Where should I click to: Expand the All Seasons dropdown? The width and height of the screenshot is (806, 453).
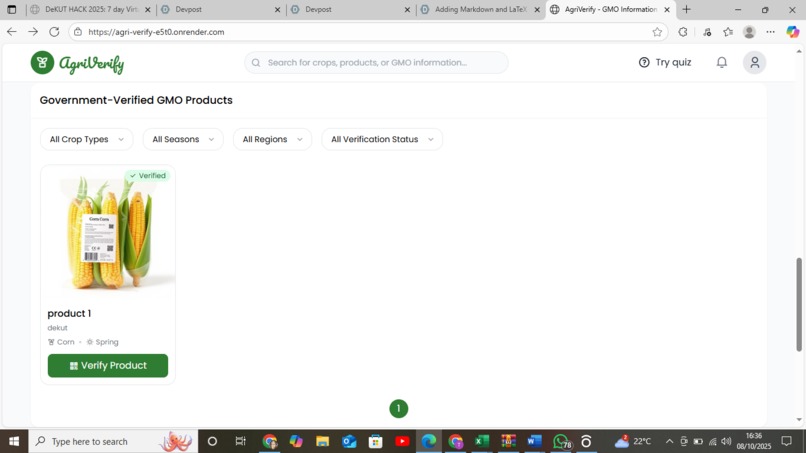click(183, 139)
